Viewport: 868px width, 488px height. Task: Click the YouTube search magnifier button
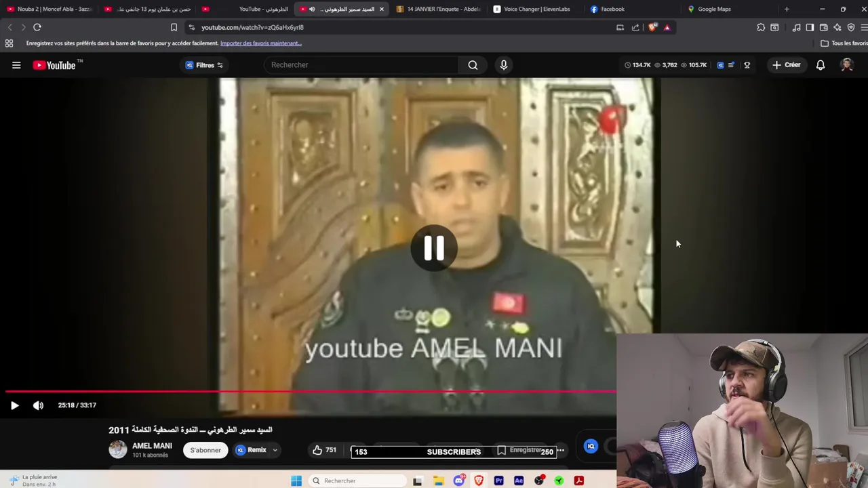point(473,65)
